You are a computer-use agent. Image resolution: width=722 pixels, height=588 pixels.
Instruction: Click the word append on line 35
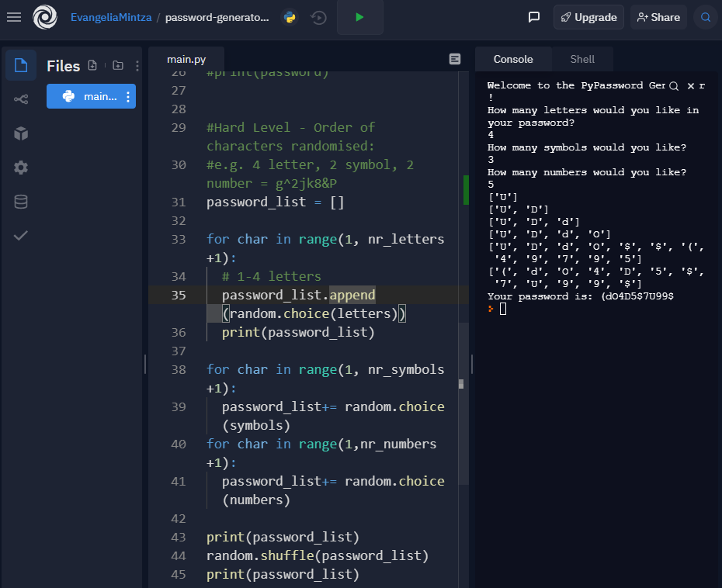(352, 295)
